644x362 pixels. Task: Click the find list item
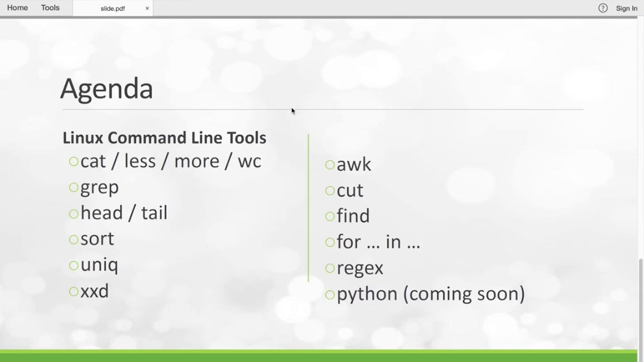[x=353, y=216]
